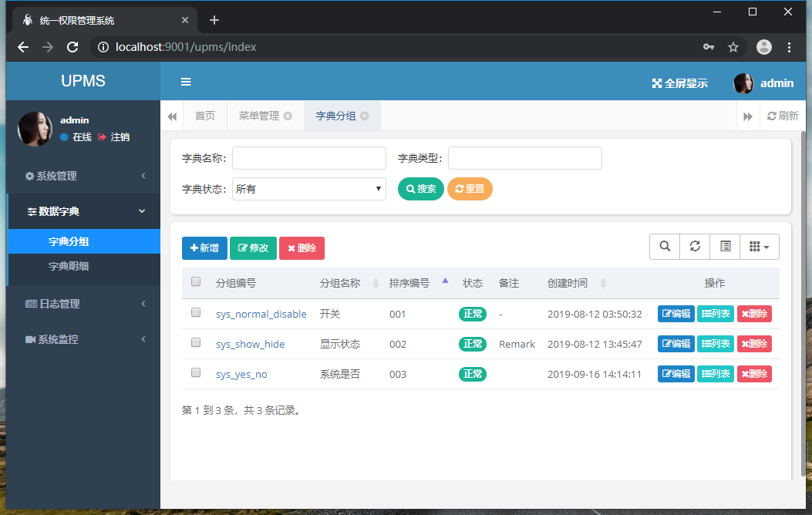812x515 pixels.
Task: Click the orange 重置 button
Action: pyautogui.click(x=470, y=189)
